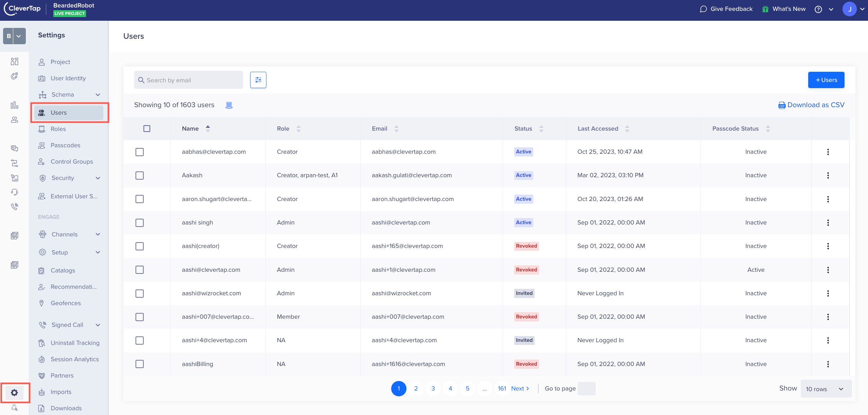Click the CleverTap logo
This screenshot has width=868, height=415.
22,9
